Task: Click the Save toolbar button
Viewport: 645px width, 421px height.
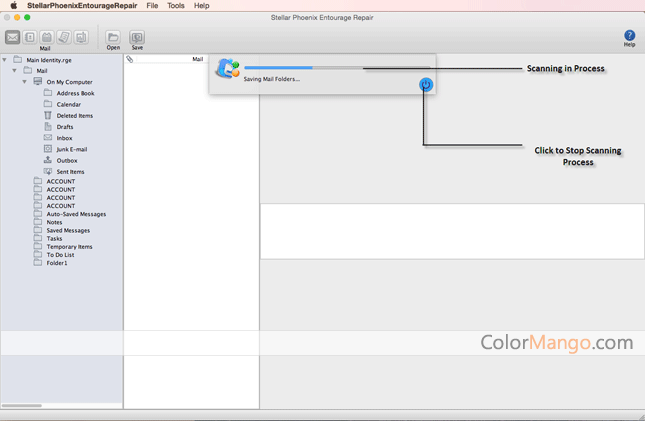Action: (x=137, y=40)
